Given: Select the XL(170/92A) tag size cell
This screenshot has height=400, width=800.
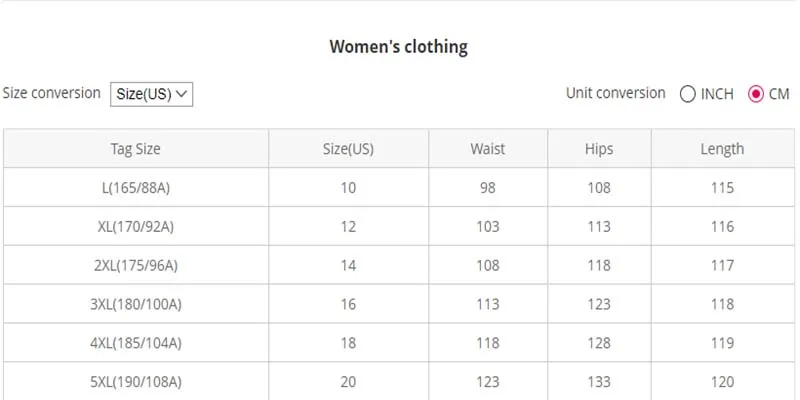Looking at the screenshot, I should [x=136, y=227].
